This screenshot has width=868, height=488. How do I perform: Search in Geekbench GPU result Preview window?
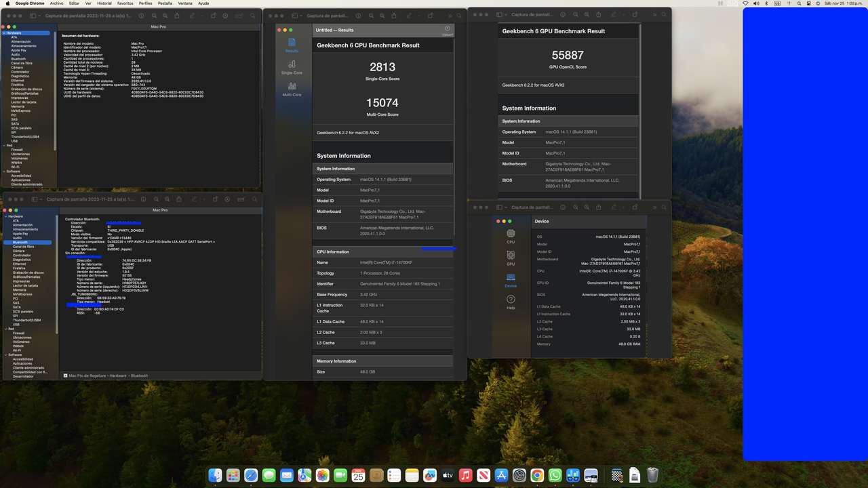pyautogui.click(x=664, y=15)
